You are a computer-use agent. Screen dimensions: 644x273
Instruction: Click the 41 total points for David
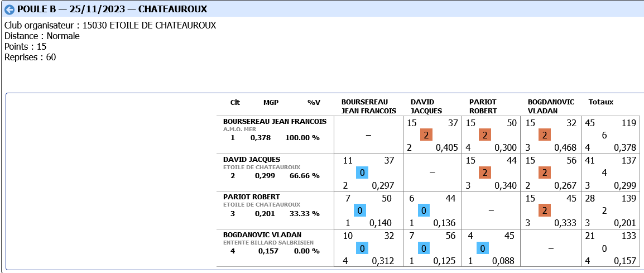(589, 160)
